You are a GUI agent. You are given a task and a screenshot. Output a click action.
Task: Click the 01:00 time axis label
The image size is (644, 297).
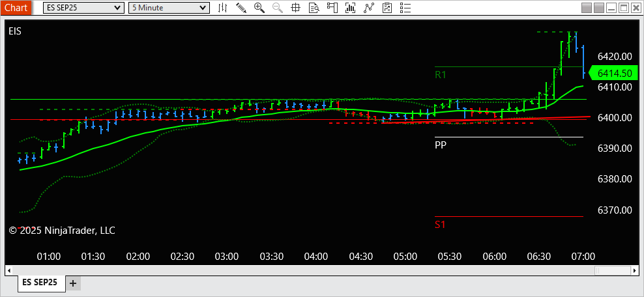[48, 257]
